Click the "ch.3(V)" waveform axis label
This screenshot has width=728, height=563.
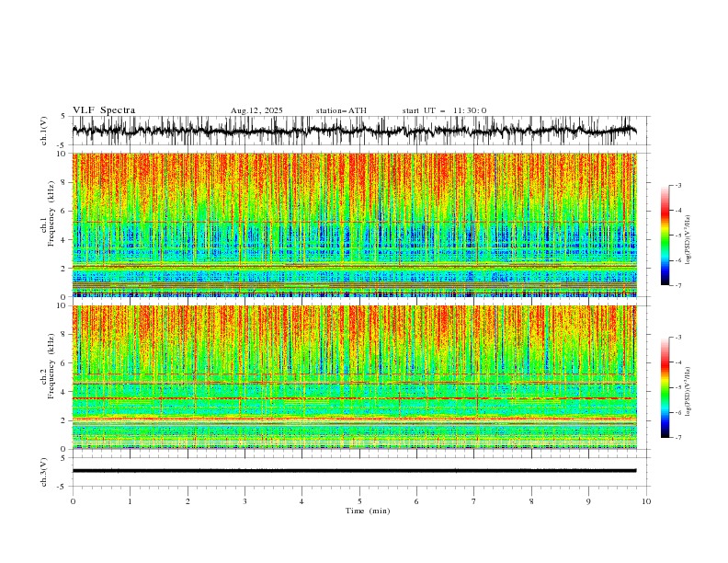(x=44, y=472)
